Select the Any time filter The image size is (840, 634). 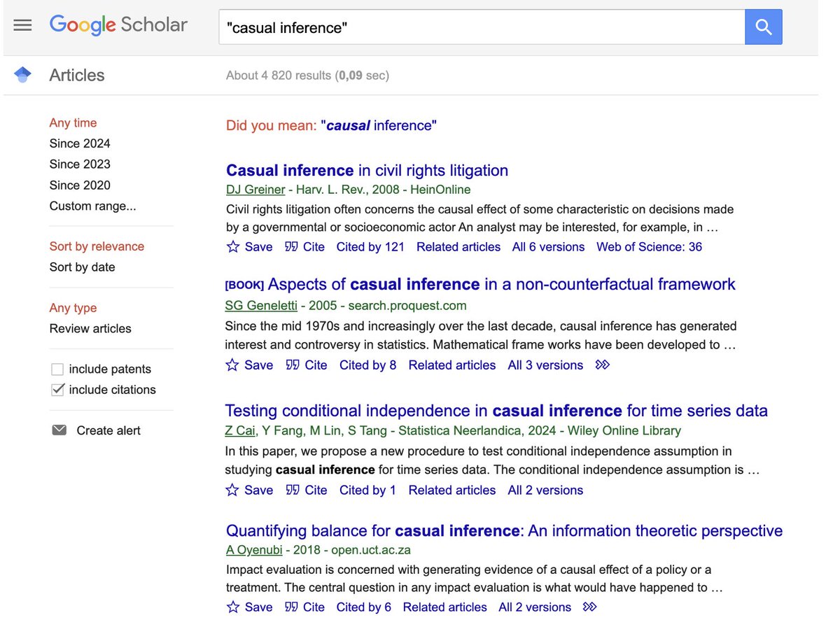coord(73,123)
